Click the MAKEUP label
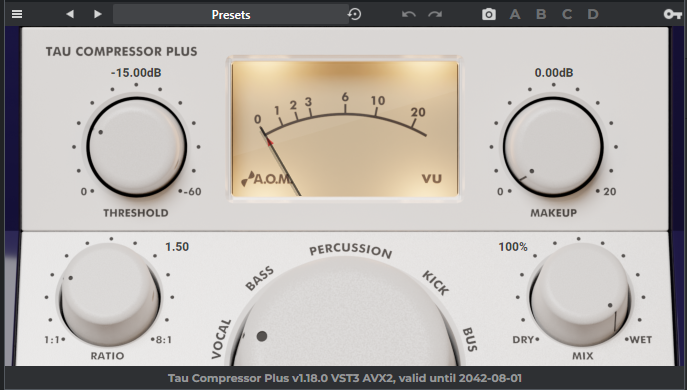 554,213
